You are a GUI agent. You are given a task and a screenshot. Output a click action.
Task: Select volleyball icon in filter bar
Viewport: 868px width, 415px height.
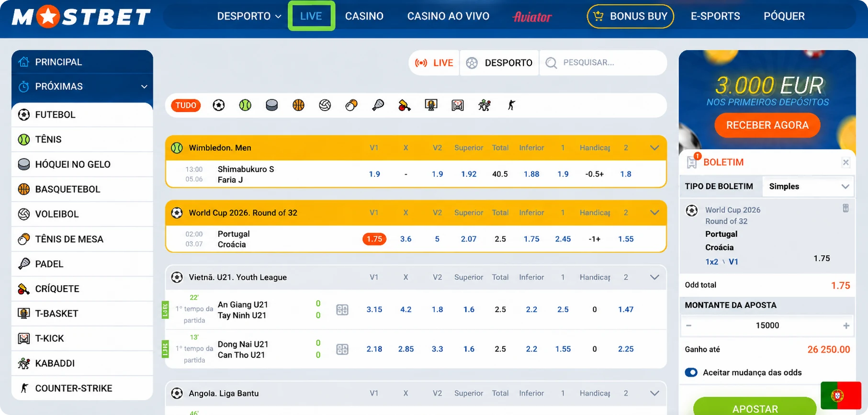pyautogui.click(x=325, y=105)
